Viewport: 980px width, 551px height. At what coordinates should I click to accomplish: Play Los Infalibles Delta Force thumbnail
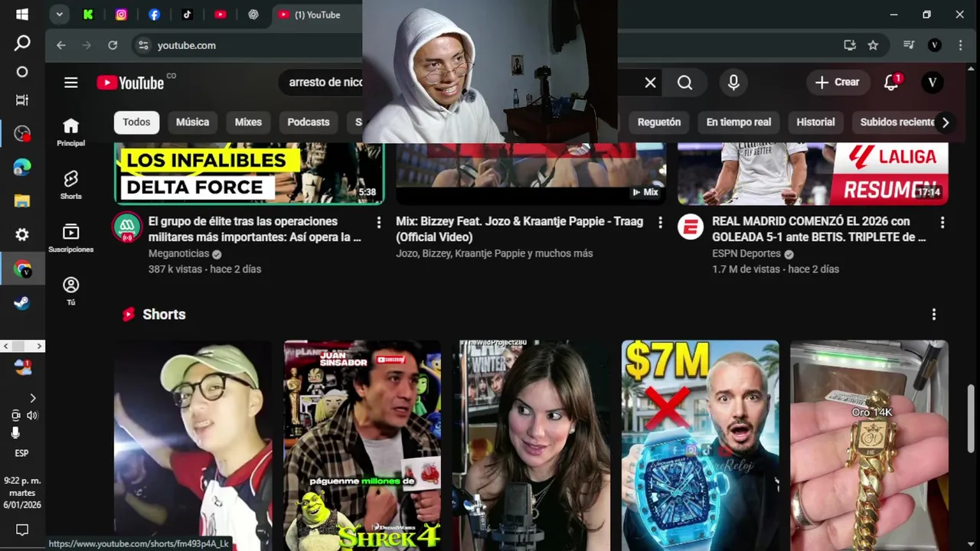249,173
